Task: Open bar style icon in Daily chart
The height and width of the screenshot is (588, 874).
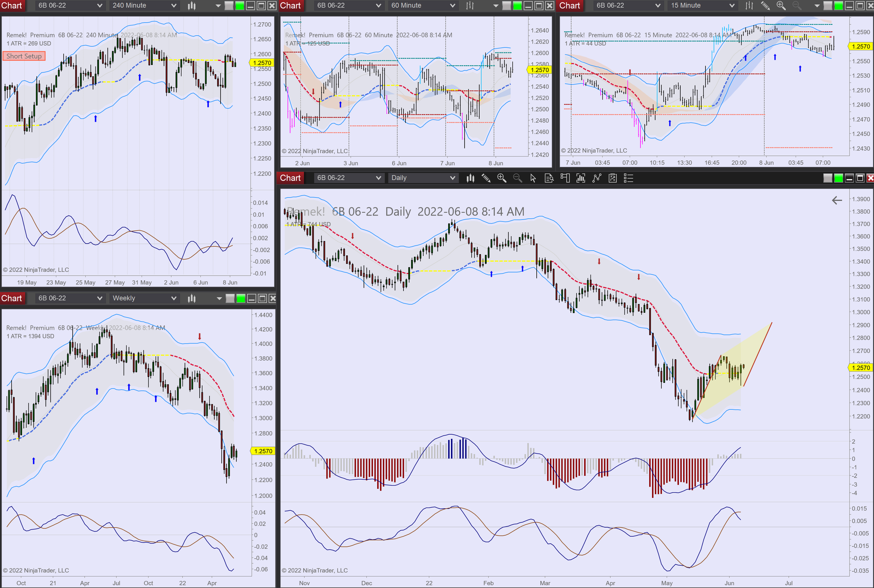Action: click(x=470, y=178)
